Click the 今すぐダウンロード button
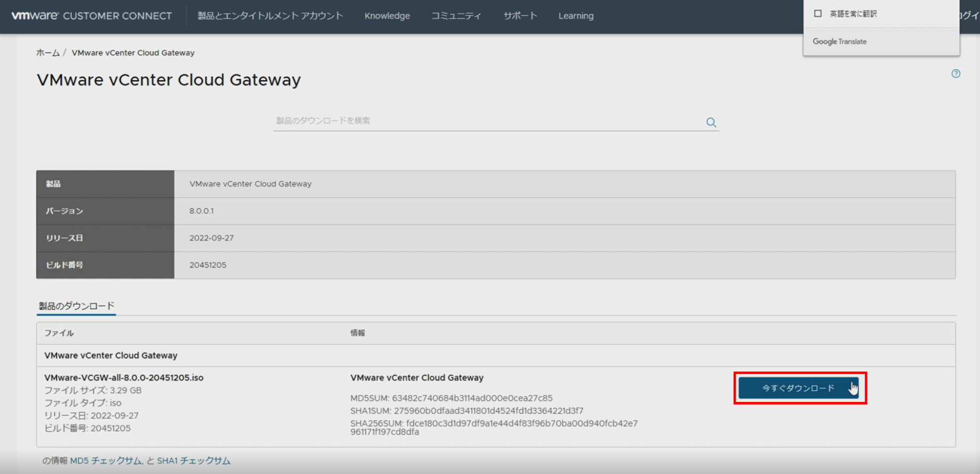This screenshot has height=474, width=980. coord(798,388)
